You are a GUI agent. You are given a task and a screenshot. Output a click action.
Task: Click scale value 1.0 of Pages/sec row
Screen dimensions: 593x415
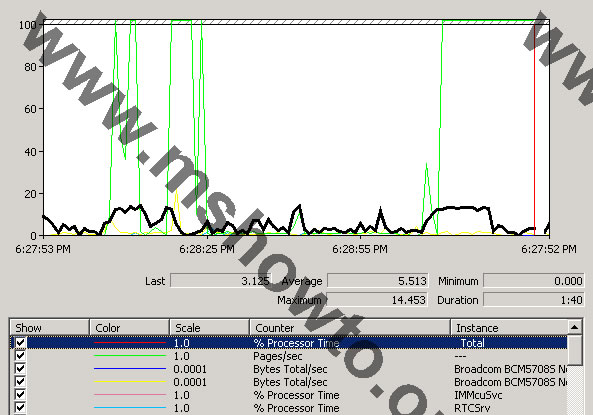coord(182,356)
